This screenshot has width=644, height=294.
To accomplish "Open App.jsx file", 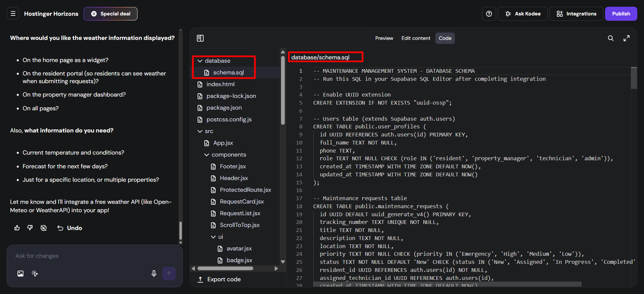I will pyautogui.click(x=223, y=143).
